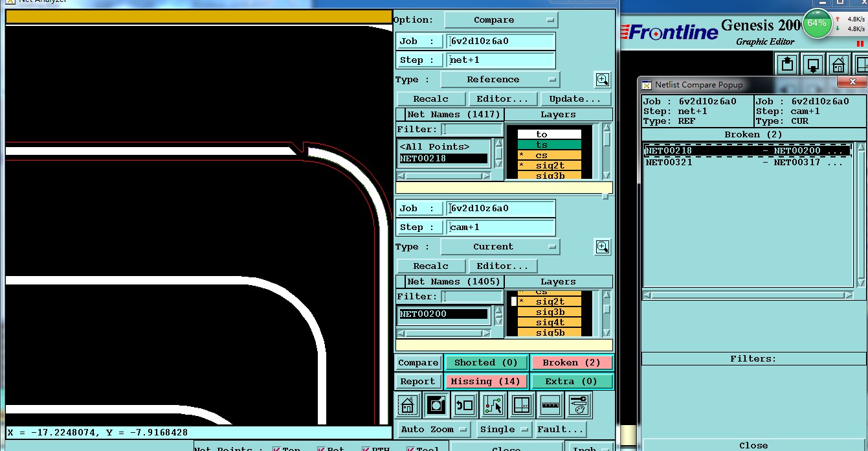Viewport: 868px width, 451px height.
Task: Select NET00218 in reference net list
Action: pos(443,158)
